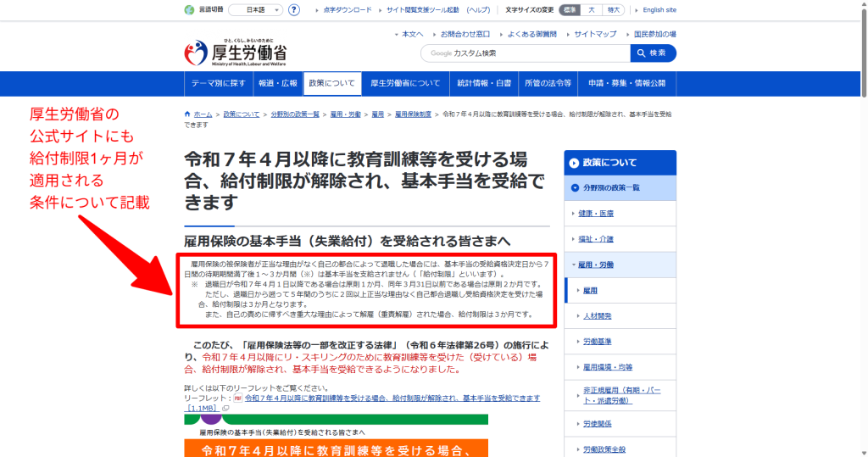Click the サイト閲覧支援ツール起動 link
This screenshot has width=868, height=457.
[423, 10]
